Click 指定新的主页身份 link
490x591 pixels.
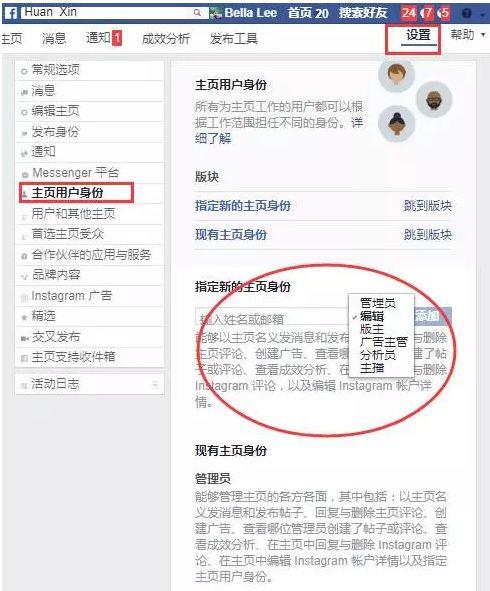(243, 206)
